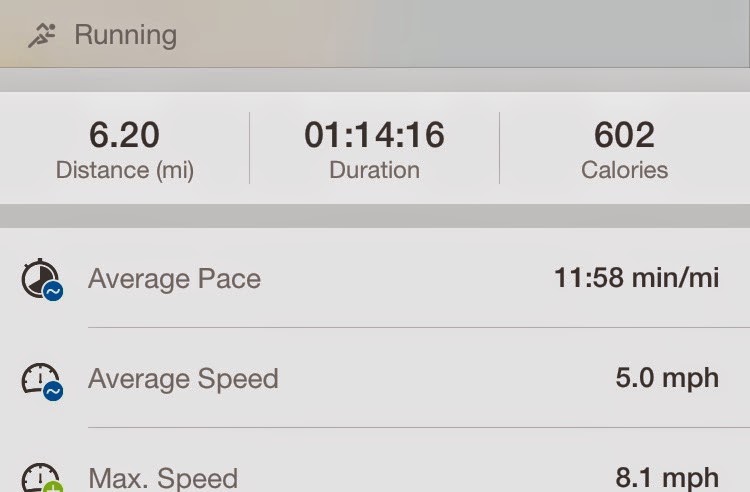The height and width of the screenshot is (492, 750).
Task: Tap the blue badge on Average Pace icon
Action: tap(54, 291)
